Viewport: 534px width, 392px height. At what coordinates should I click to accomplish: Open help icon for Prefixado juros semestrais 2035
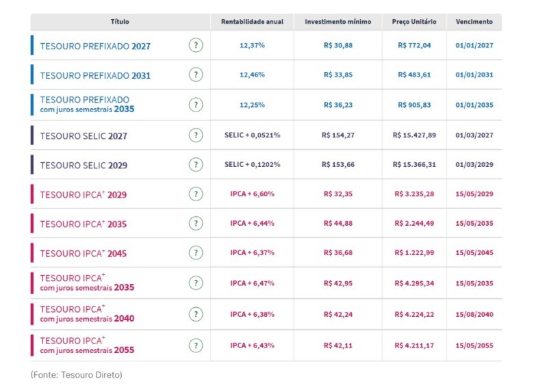[x=196, y=105]
